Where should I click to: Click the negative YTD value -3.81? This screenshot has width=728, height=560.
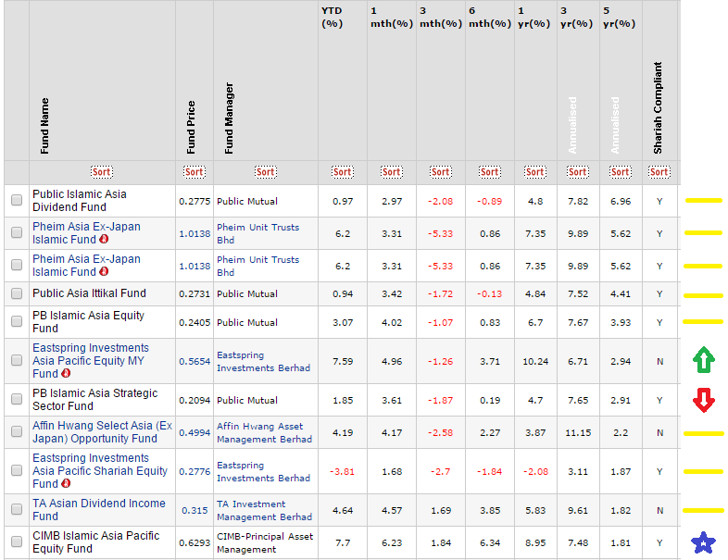click(x=342, y=471)
